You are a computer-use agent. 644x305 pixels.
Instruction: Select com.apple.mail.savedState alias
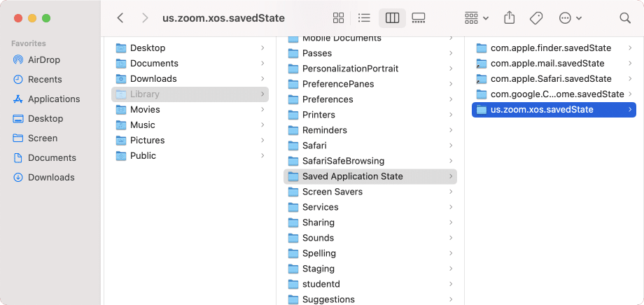coord(554,64)
